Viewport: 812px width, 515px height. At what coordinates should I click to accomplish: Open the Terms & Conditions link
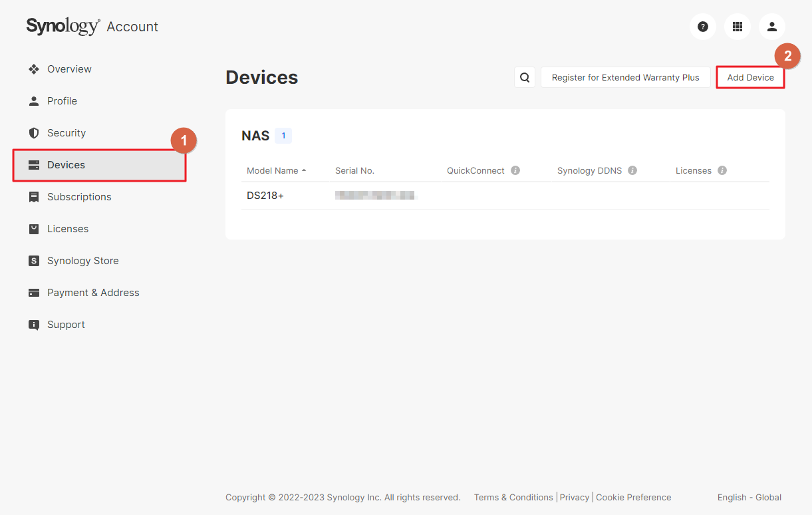click(513, 497)
